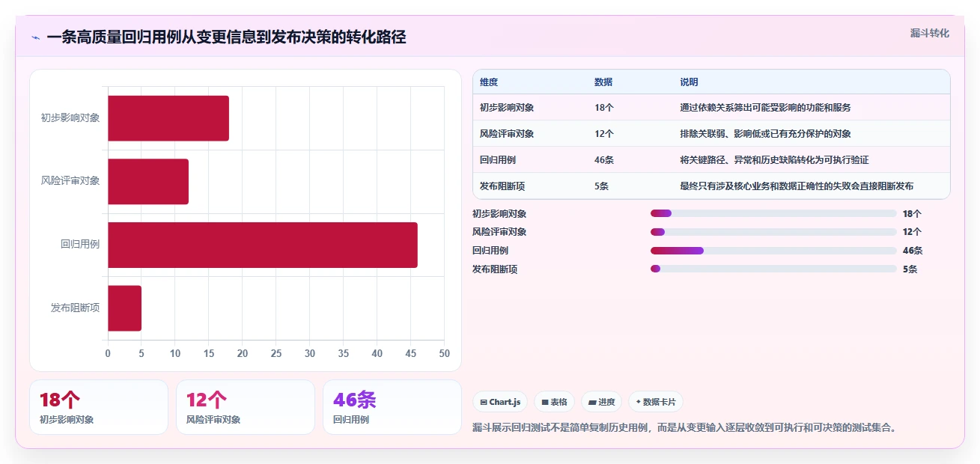
Task: Click the 回归用例 chart bar
Action: coord(263,245)
